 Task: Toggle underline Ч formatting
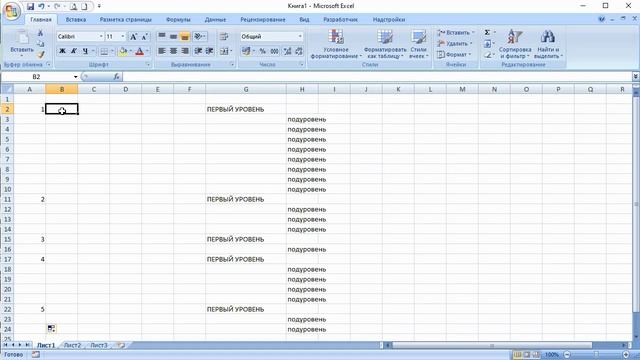pyautogui.click(x=85, y=51)
